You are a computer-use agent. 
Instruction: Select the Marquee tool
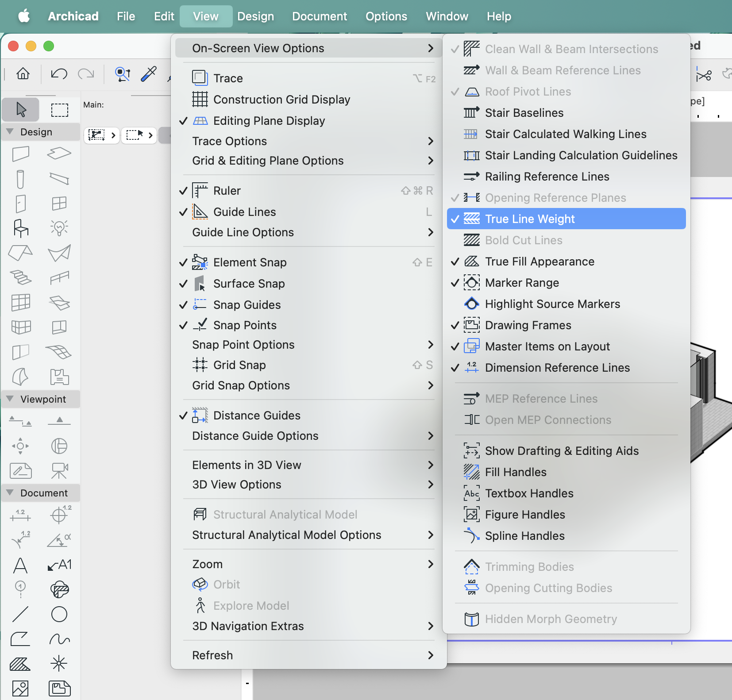(x=59, y=109)
